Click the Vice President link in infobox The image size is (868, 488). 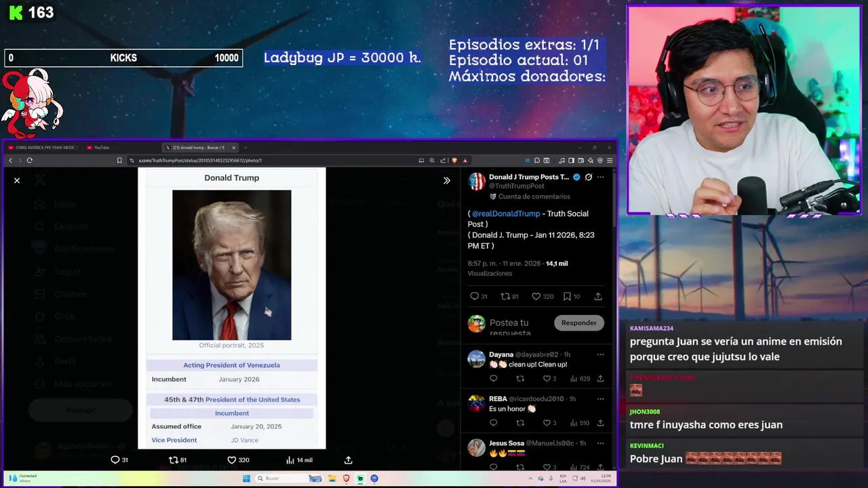(x=174, y=440)
